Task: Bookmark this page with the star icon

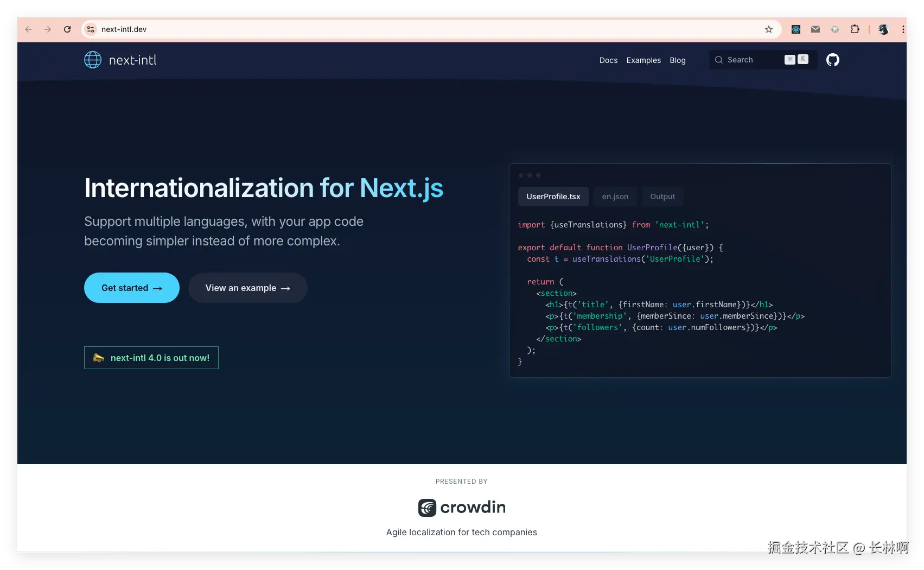Action: (x=769, y=29)
